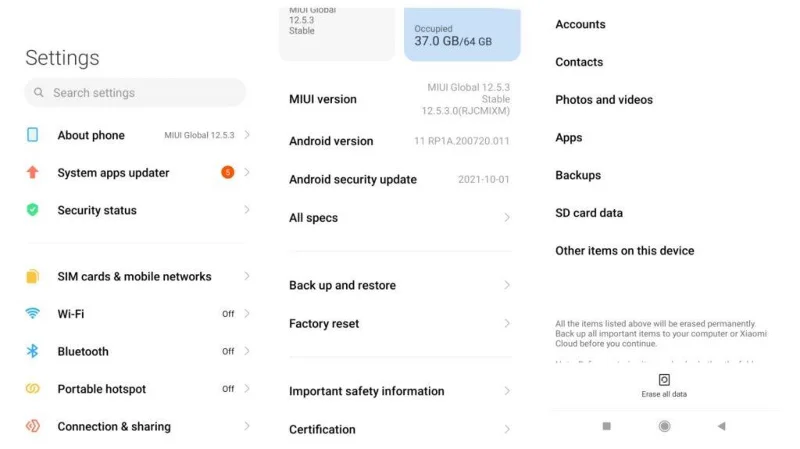Screen dimensions: 800x449
Task: Tap Android security update row
Action: 400,179
